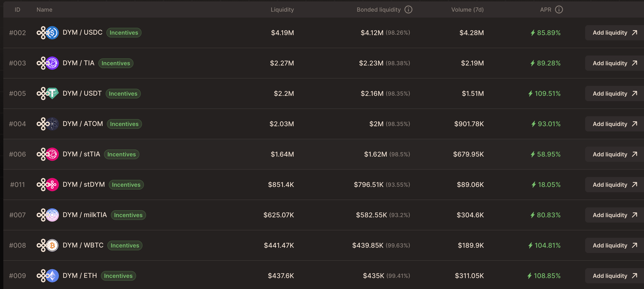The height and width of the screenshot is (289, 644).
Task: Click Incentives badge on DYM / milkTIA row
Action: click(x=128, y=215)
